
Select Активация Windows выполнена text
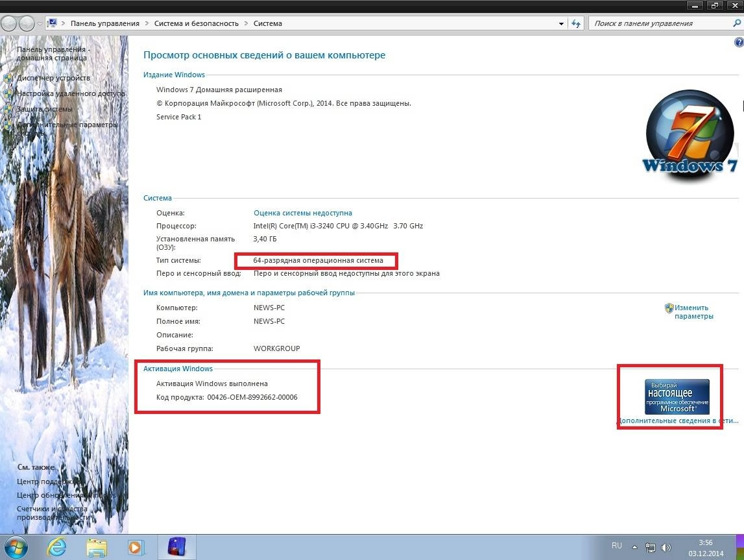[x=212, y=383]
